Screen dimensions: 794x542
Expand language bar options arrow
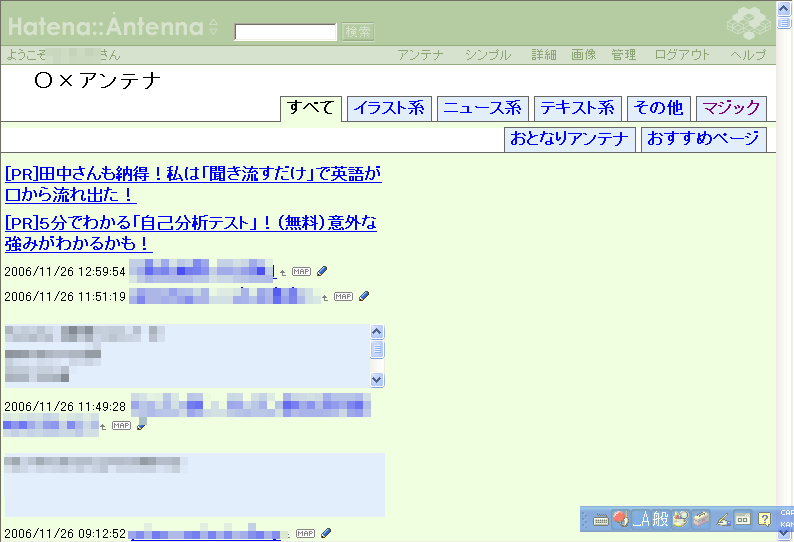pos(785,531)
